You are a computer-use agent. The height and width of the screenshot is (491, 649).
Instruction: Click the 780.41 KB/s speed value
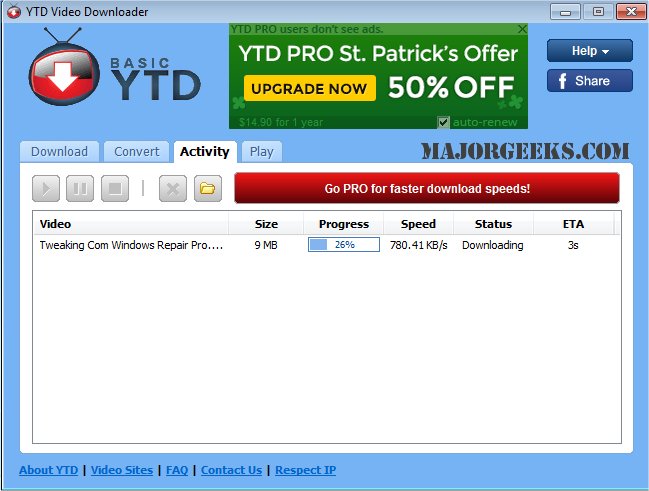coord(418,245)
